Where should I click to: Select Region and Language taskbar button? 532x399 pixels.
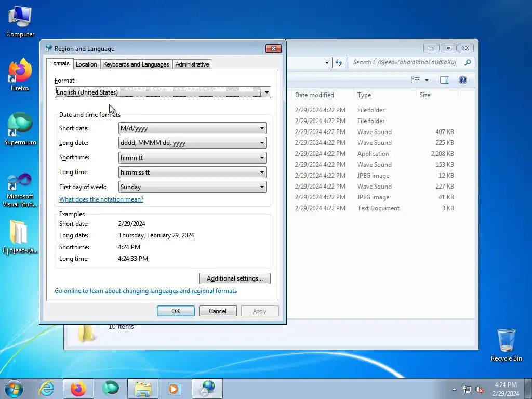(207, 389)
